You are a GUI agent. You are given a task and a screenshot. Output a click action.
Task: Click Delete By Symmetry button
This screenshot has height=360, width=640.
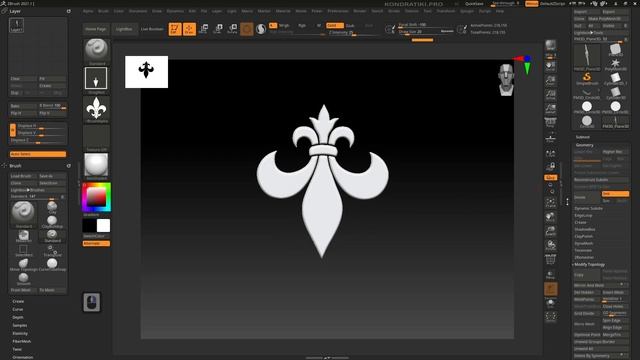601,356
